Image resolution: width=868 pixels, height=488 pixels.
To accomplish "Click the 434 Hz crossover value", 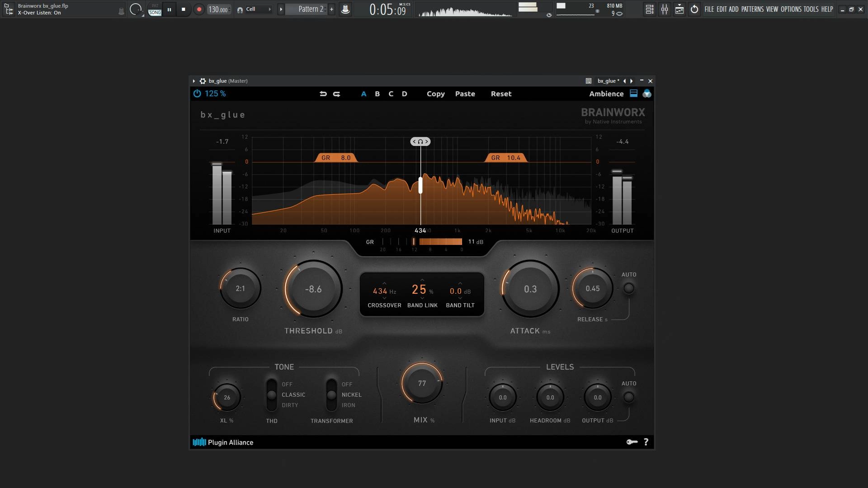I will pyautogui.click(x=384, y=291).
